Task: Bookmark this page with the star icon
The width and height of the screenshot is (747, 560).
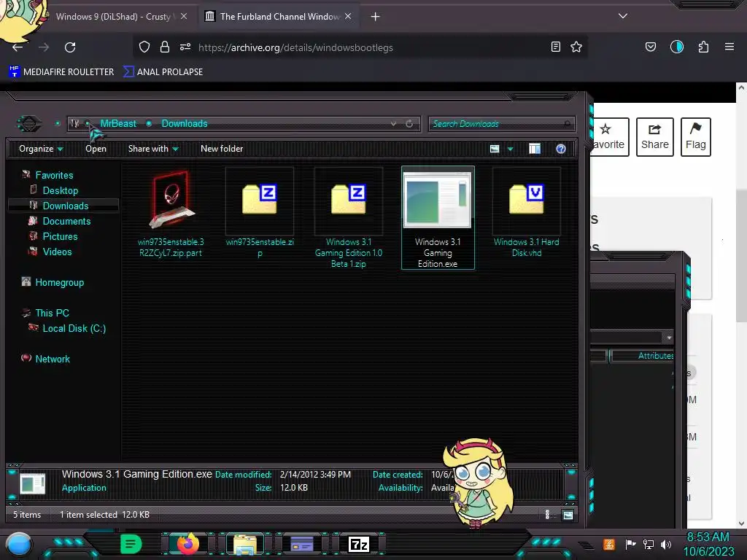Action: (576, 47)
